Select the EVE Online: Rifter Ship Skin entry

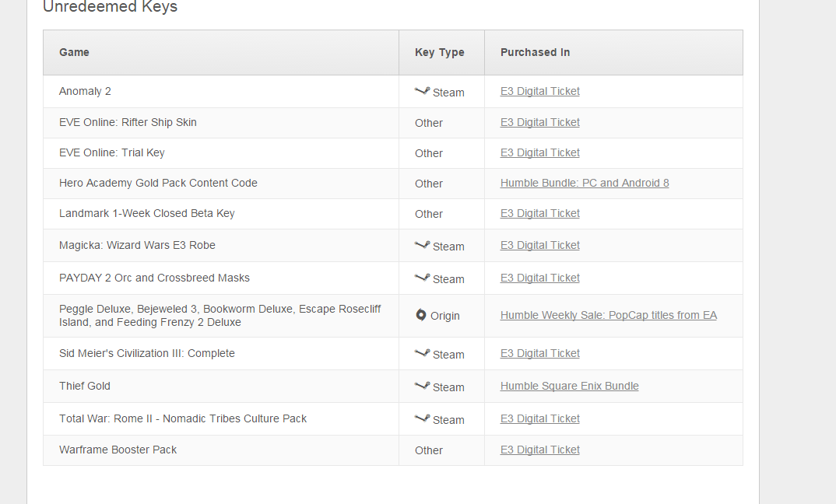click(128, 122)
